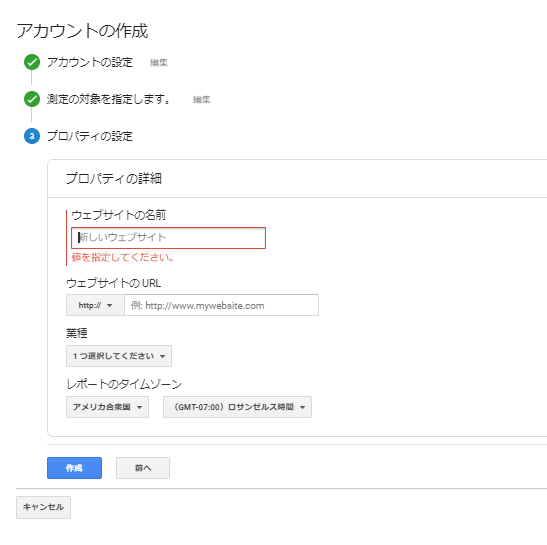Viewport: 547px width, 545px height.
Task: Click the green checkmark for 測定の対象を指定します step
Action: pyautogui.click(x=32, y=99)
